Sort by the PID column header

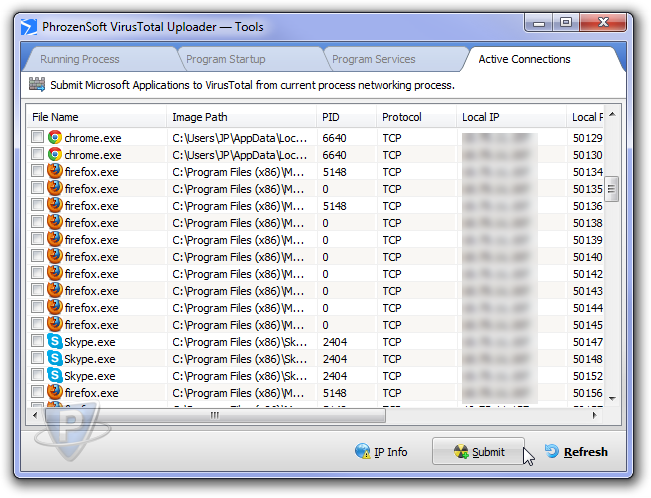(x=345, y=117)
